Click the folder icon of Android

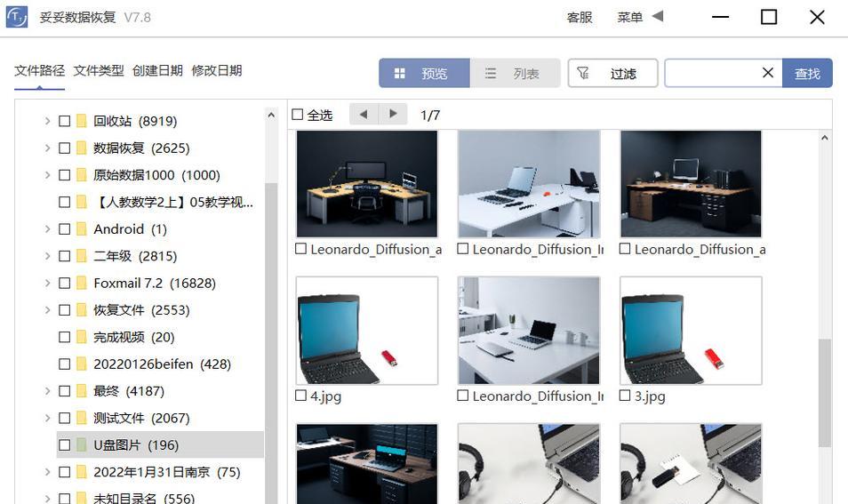81,228
